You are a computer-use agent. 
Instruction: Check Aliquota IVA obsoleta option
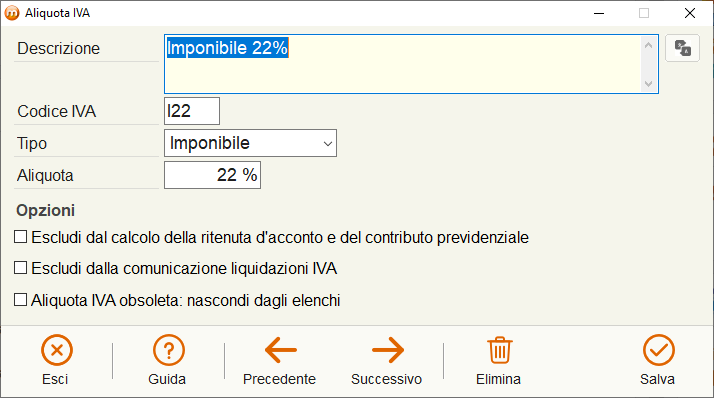coord(20,300)
